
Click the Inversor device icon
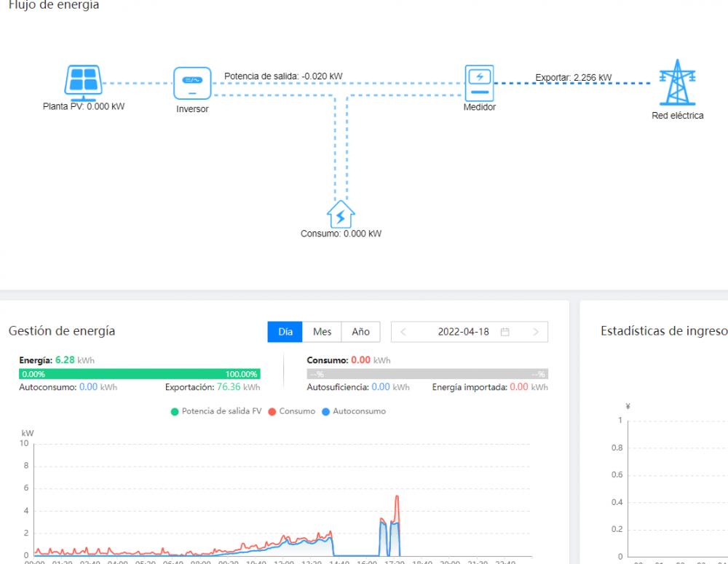pyautogui.click(x=192, y=84)
